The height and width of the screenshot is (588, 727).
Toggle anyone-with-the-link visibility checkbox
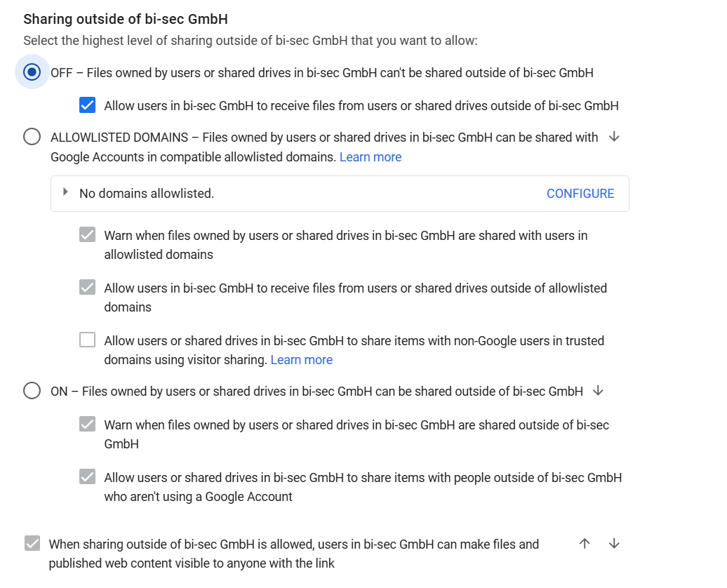click(32, 544)
